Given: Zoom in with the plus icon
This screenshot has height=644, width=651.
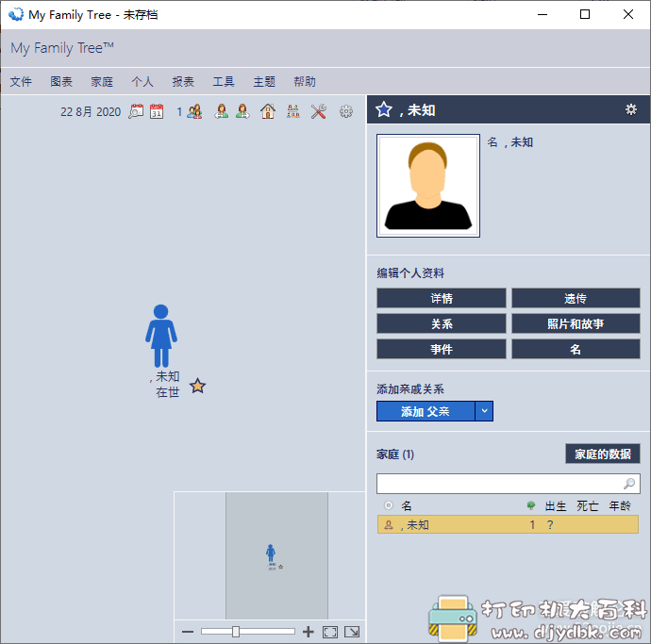Looking at the screenshot, I should pyautogui.click(x=309, y=632).
